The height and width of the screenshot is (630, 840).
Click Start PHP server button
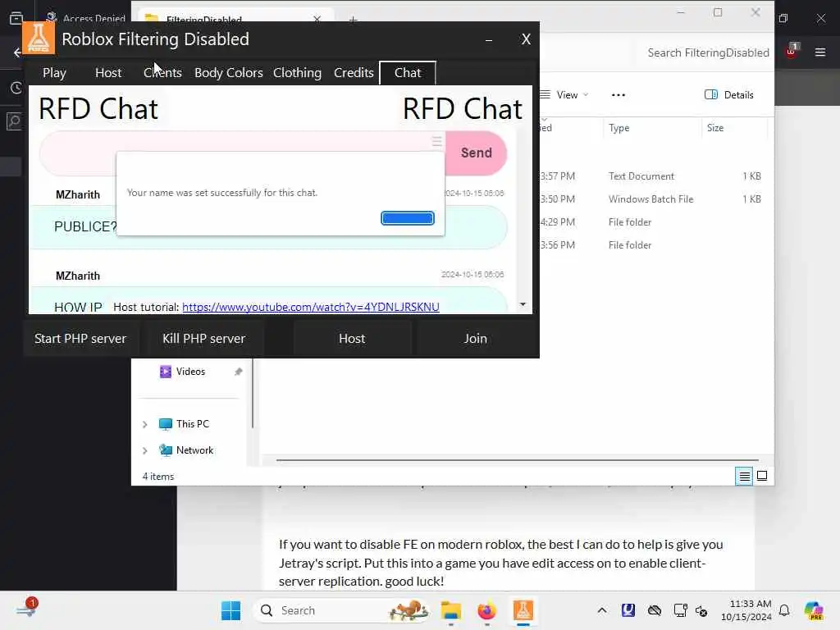click(80, 339)
